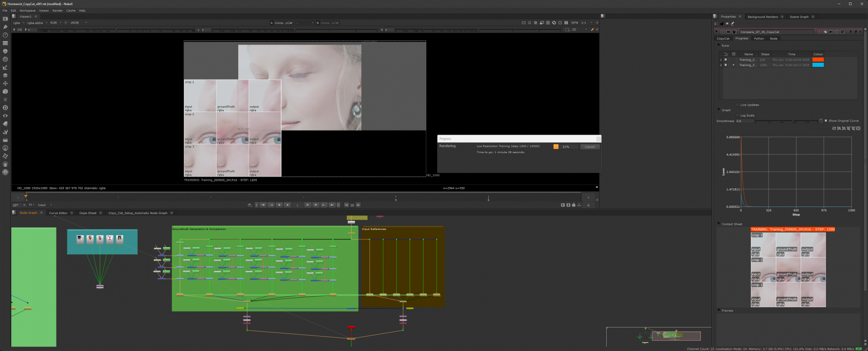
Task: Open the Draw nodes menu in toolbar
Action: (5, 27)
